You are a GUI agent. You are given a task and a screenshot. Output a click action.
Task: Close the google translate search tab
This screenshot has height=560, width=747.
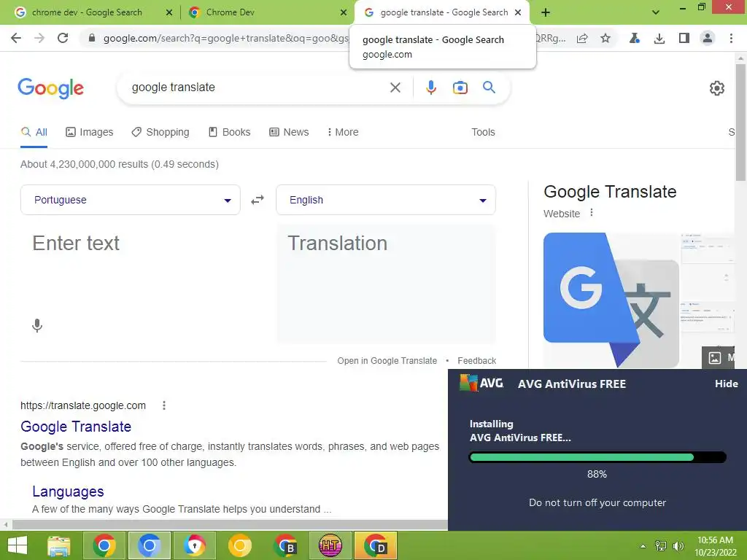tap(518, 12)
